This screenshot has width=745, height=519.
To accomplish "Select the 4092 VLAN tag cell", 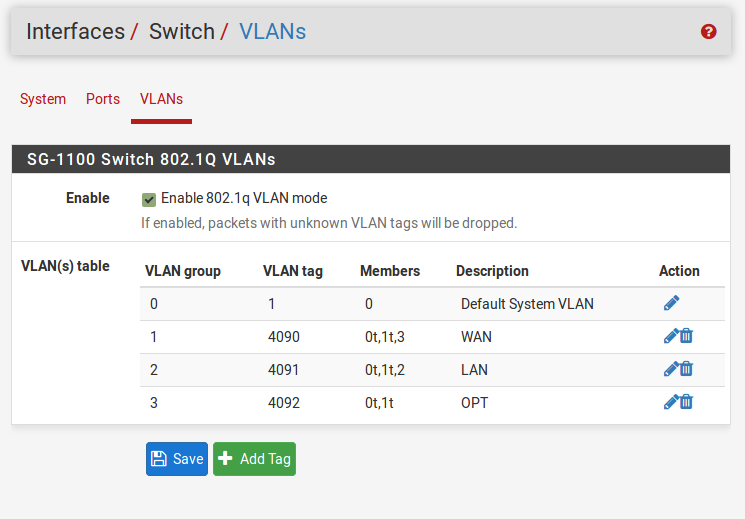I will click(x=284, y=402).
